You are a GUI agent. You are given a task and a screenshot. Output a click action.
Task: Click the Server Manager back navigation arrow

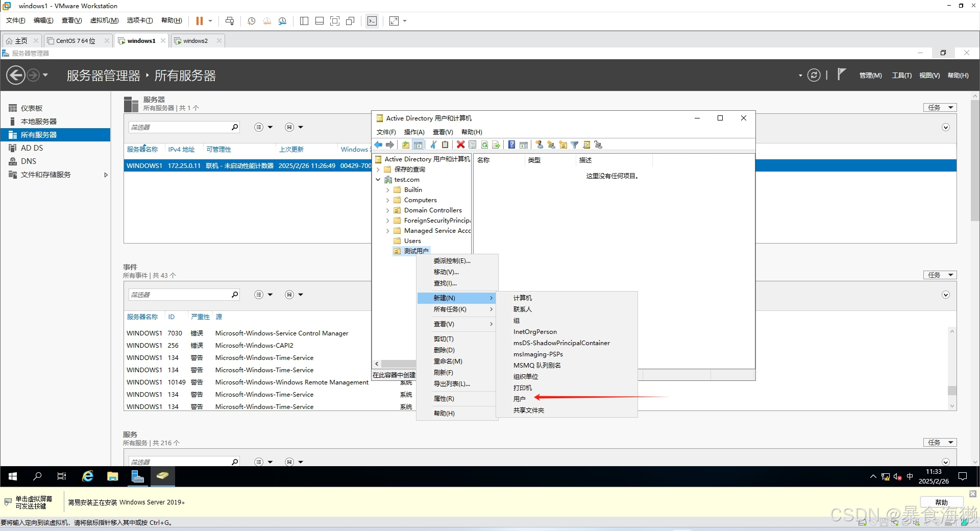[16, 76]
